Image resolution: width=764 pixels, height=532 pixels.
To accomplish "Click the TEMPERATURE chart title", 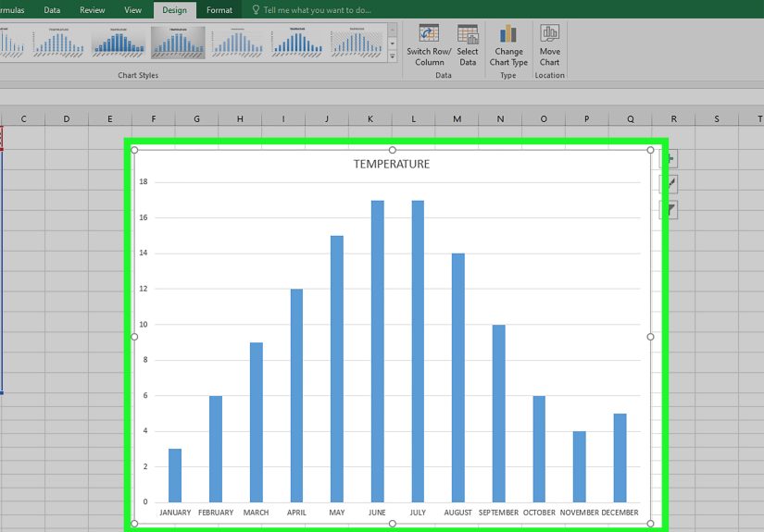I will click(x=392, y=164).
